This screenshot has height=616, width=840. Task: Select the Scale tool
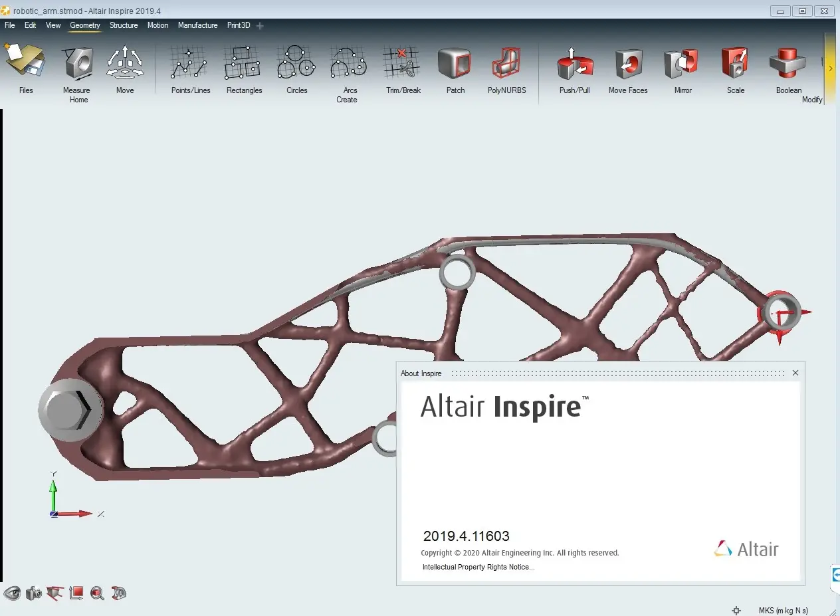[736, 63]
